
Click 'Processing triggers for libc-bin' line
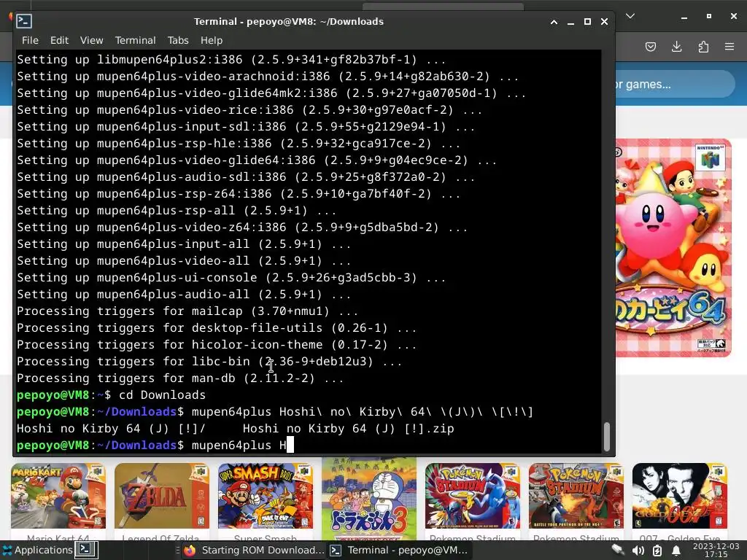[x=209, y=362]
